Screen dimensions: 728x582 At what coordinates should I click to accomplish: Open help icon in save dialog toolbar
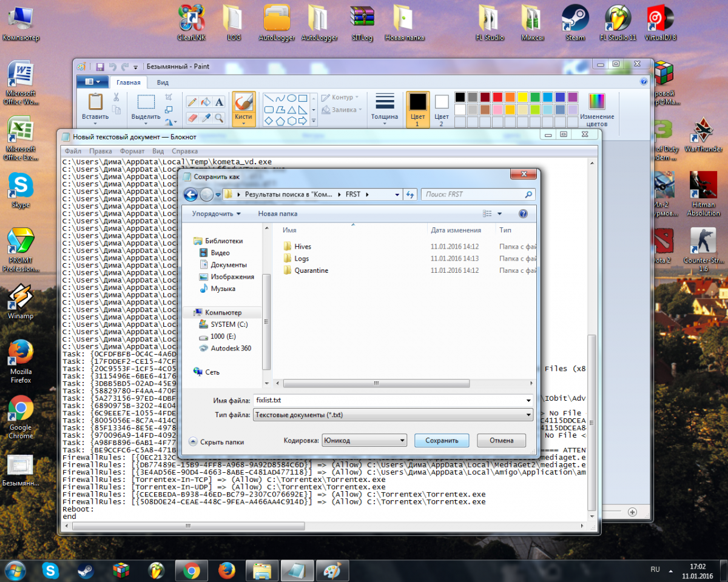pos(523,213)
